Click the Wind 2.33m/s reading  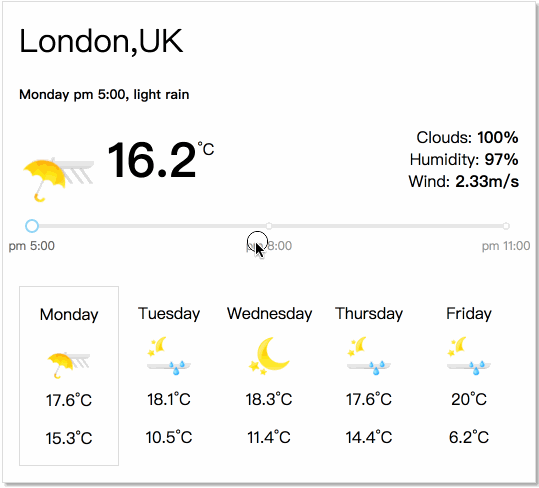click(463, 181)
